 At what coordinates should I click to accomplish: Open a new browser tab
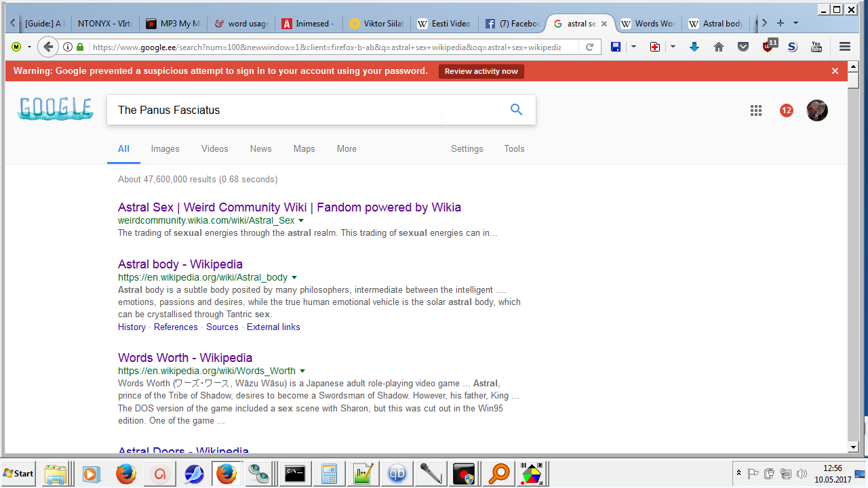click(780, 23)
